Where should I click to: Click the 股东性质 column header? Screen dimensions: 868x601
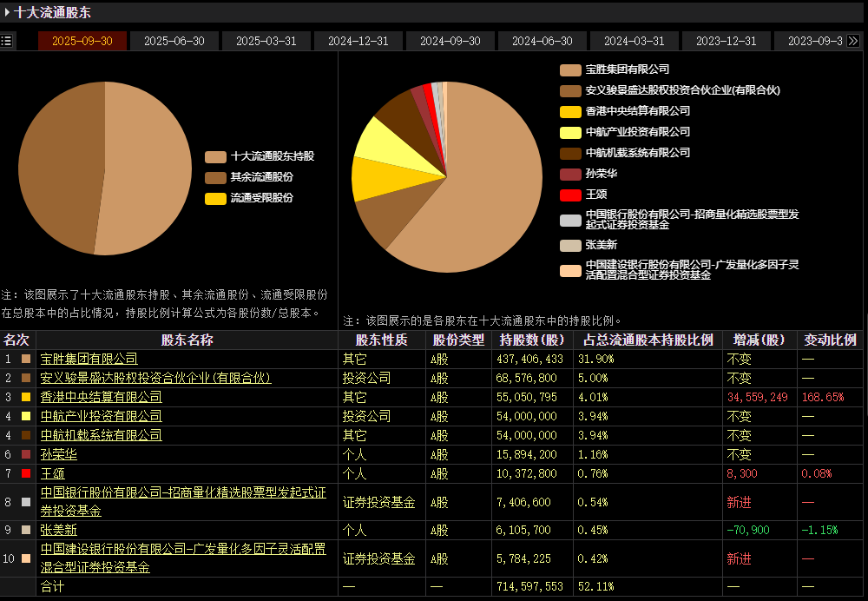click(381, 340)
